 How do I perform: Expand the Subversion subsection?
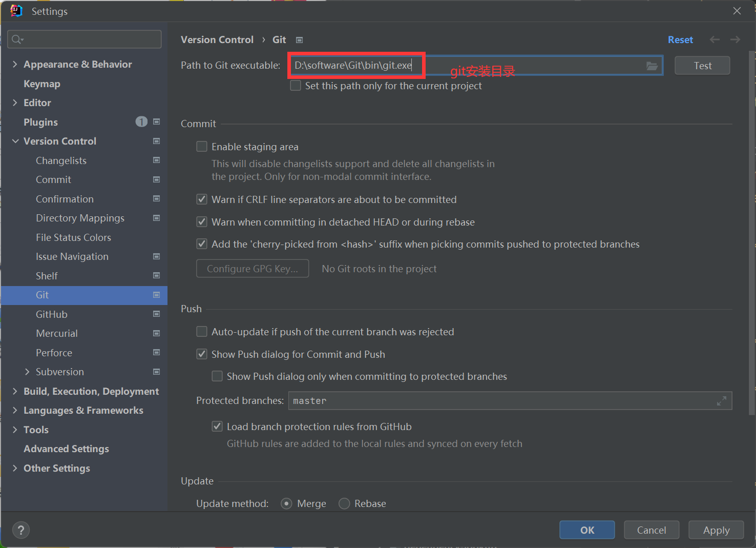tap(27, 372)
